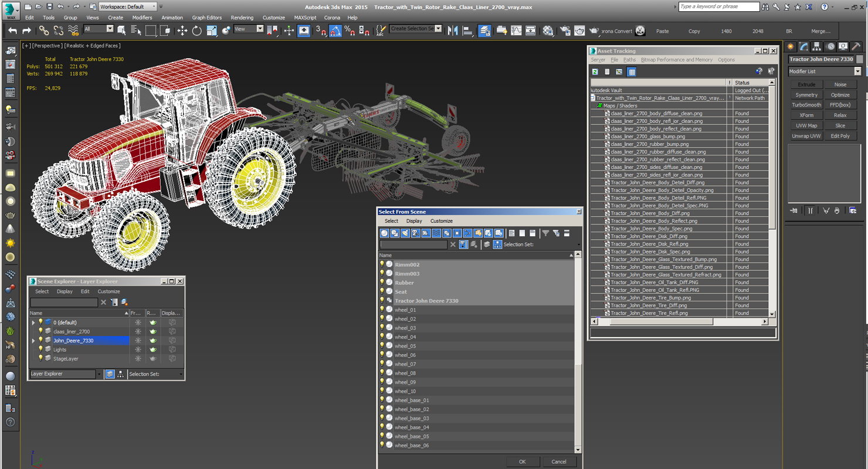Click Display Geometry filter in Select From Scene
This screenshot has width=868, height=469.
[384, 233]
